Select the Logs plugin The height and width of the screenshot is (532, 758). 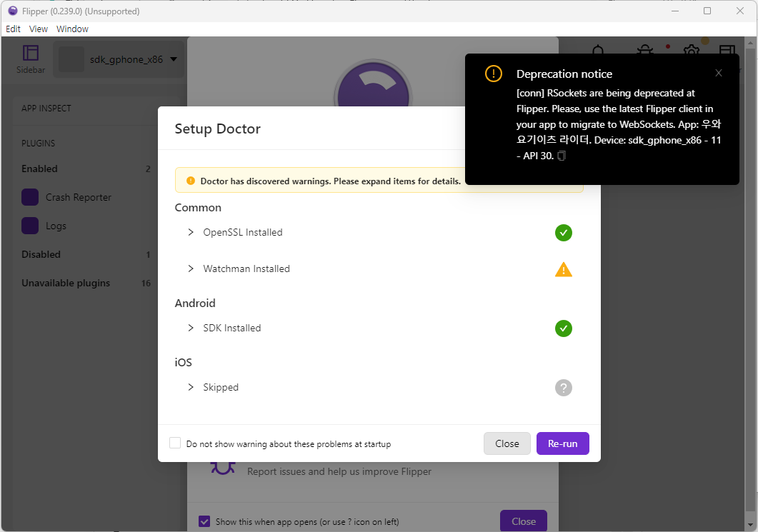[x=56, y=226]
